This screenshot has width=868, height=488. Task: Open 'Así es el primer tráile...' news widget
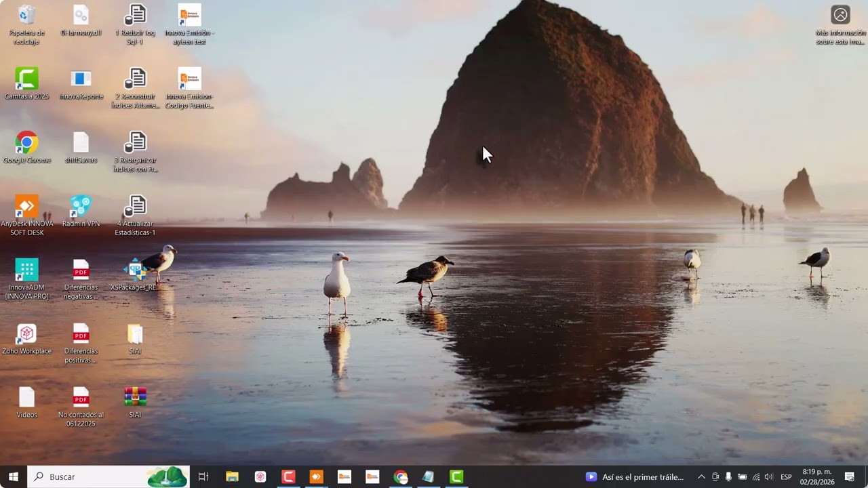tap(635, 476)
